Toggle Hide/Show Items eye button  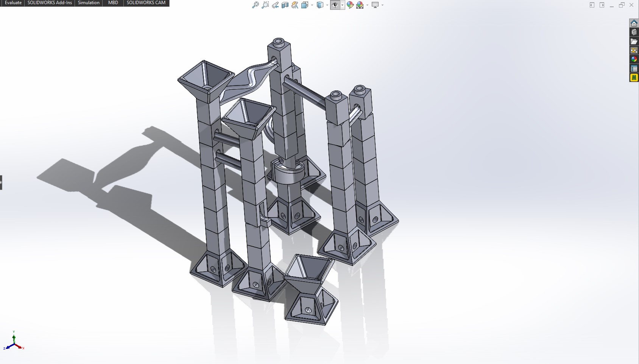335,5
